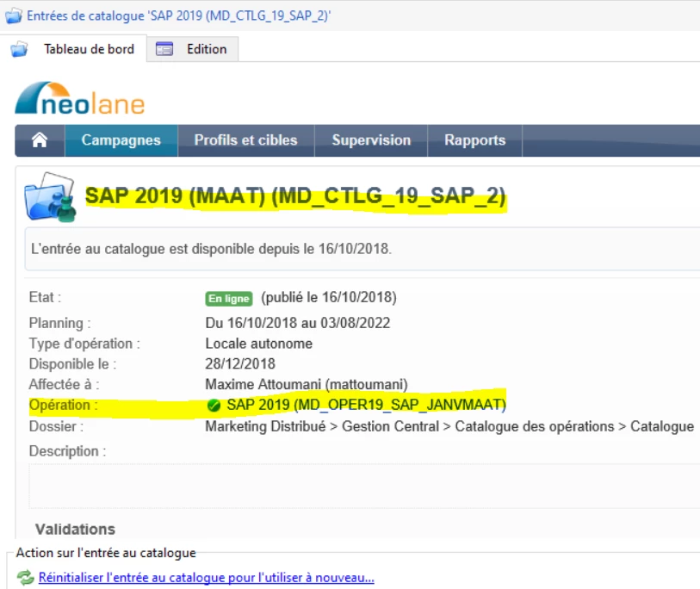Click the '(publié le 16/10/2018)' text

(x=329, y=297)
